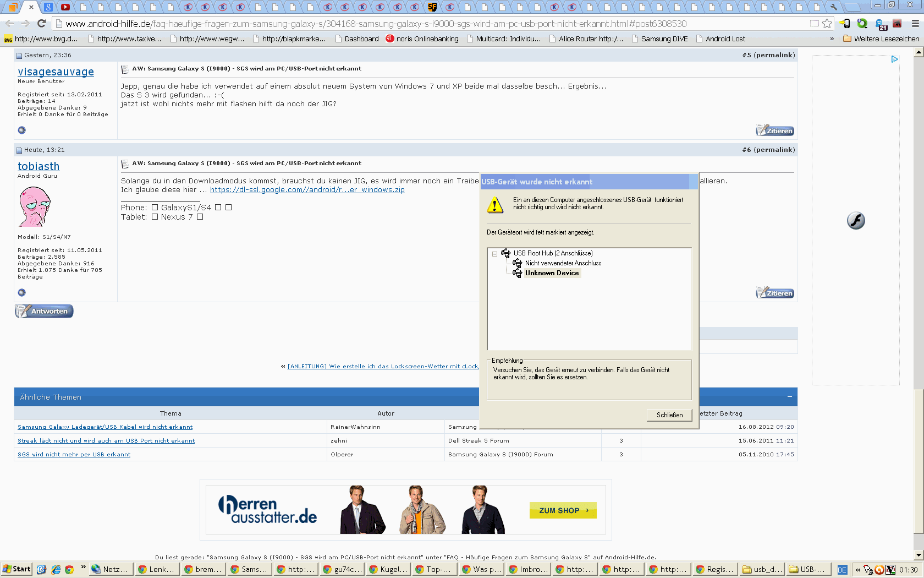Click visagesauvage's online status icon
This screenshot has height=578, width=924.
pyautogui.click(x=22, y=130)
